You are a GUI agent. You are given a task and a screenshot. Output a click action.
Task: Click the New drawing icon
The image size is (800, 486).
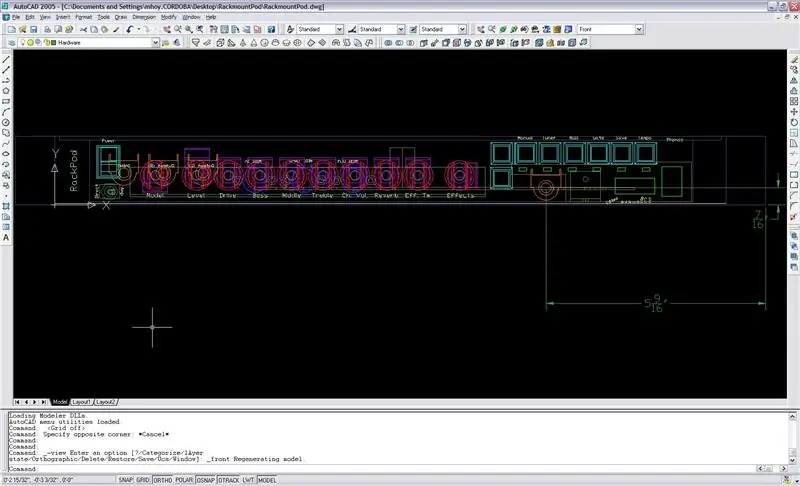(12, 30)
